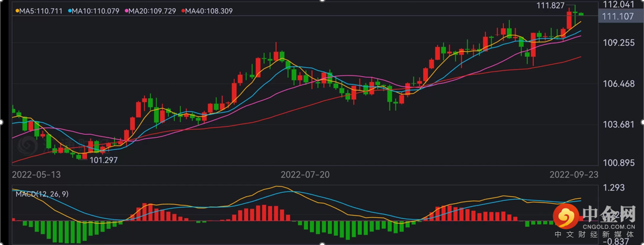The height and width of the screenshot is (245, 644).
Task: Click the orange MA5 legend dot
Action: pyautogui.click(x=17, y=11)
